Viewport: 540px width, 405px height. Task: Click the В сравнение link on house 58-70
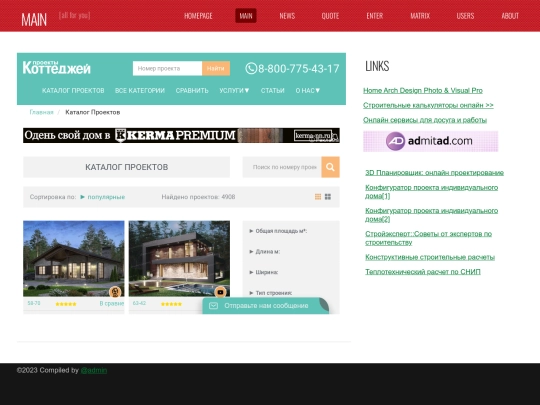(x=112, y=303)
